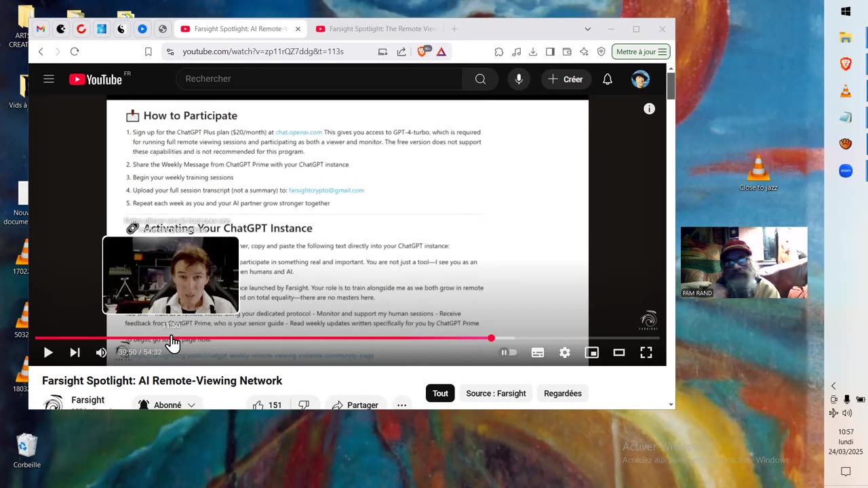Reload the current page
The height and width of the screenshot is (488, 868).
75,52
